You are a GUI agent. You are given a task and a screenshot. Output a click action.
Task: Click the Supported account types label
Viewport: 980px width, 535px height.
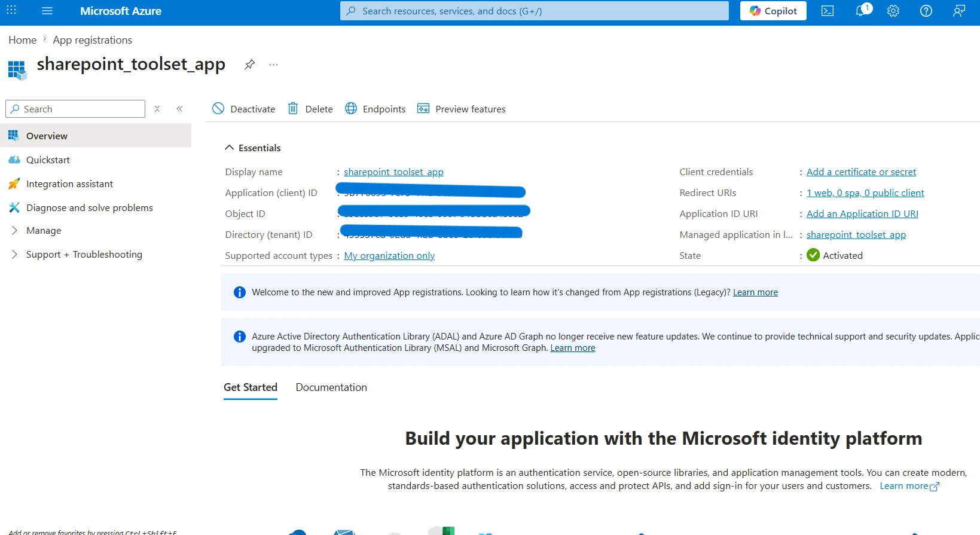click(x=279, y=256)
